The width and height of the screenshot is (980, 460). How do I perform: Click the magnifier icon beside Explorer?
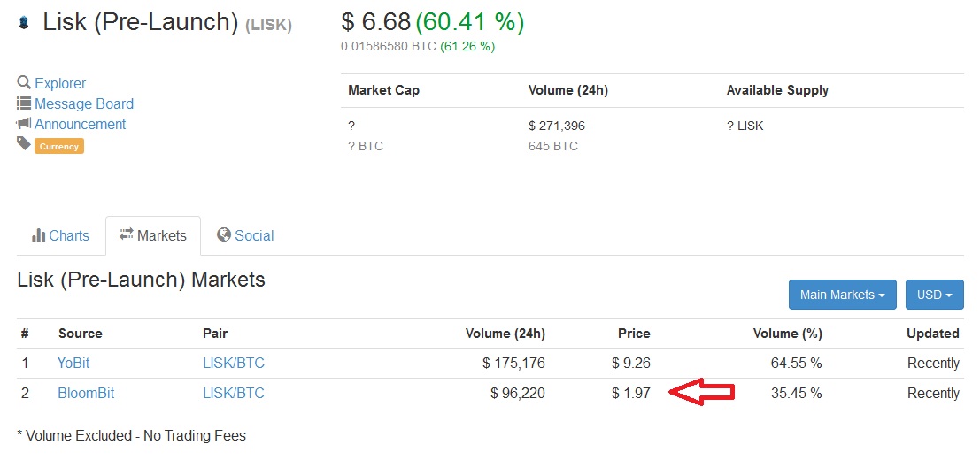(24, 82)
